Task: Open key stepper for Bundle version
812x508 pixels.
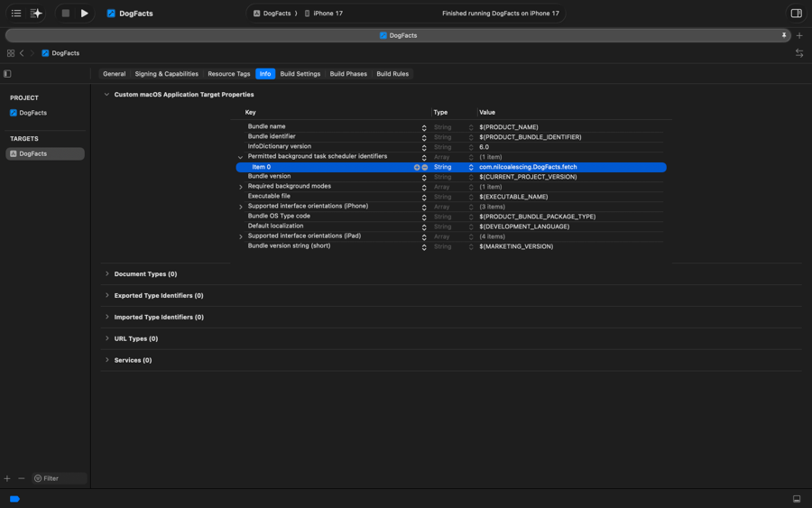Action: pyautogui.click(x=424, y=177)
